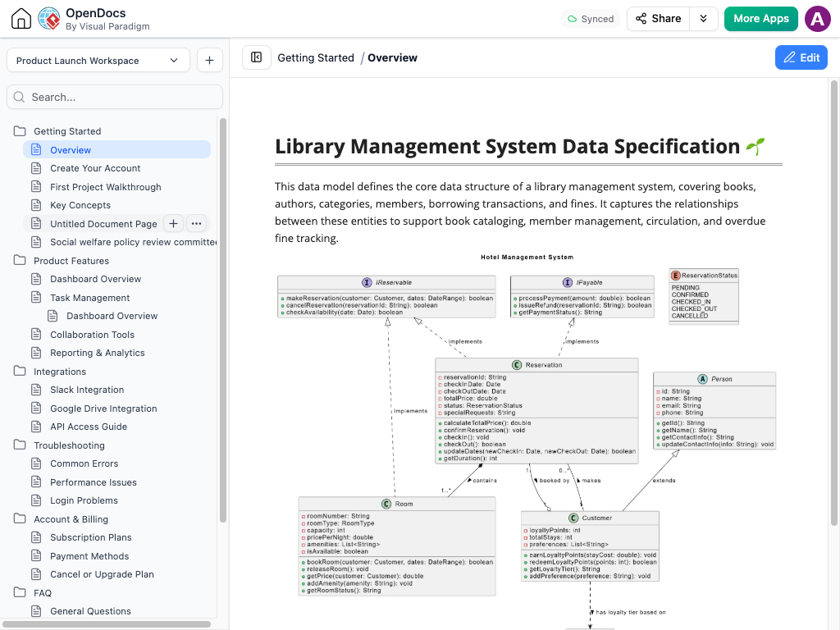Click the Integrations folder icon
The height and width of the screenshot is (630, 840).
click(20, 372)
